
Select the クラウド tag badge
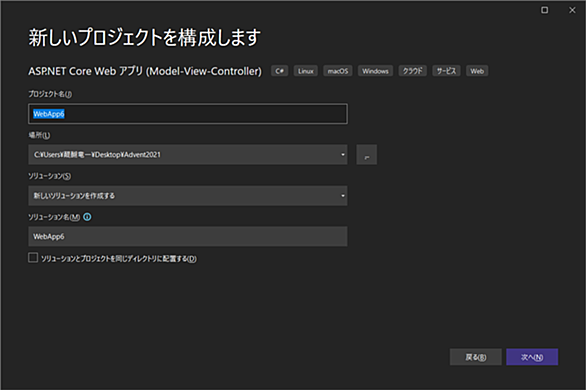point(413,71)
